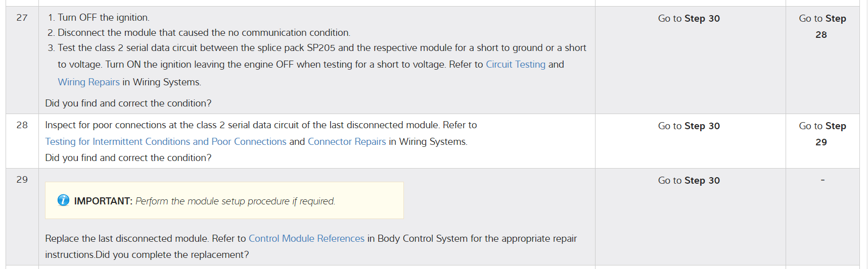Click Go to Step 30 in row 28
868x269 pixels.
click(689, 126)
